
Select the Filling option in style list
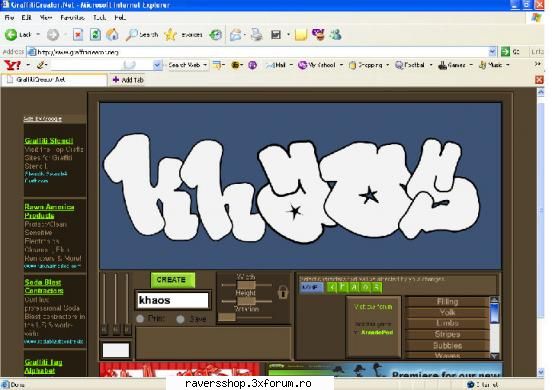(447, 302)
